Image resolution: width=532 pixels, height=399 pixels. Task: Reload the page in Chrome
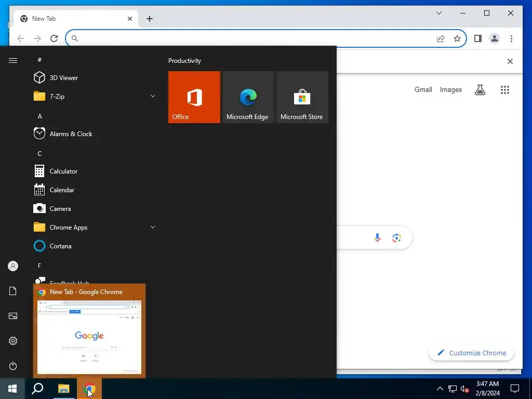(x=54, y=38)
